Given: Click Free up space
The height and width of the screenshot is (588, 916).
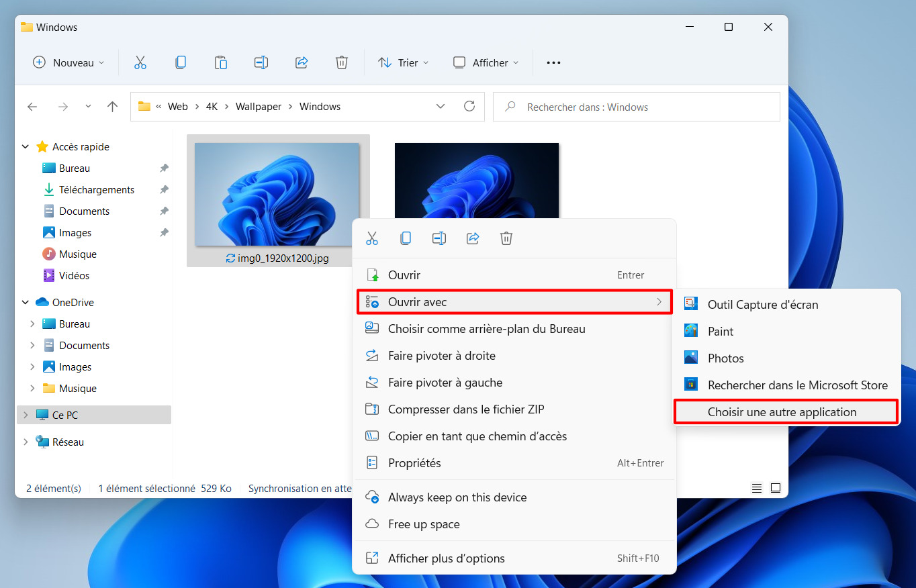Looking at the screenshot, I should coord(514,524).
